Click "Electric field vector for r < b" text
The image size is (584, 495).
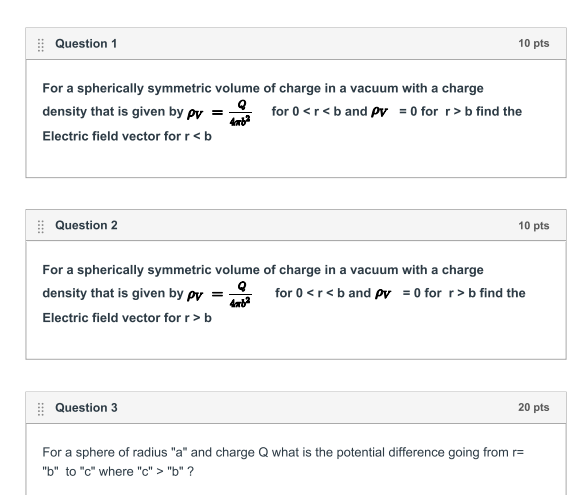point(127,136)
